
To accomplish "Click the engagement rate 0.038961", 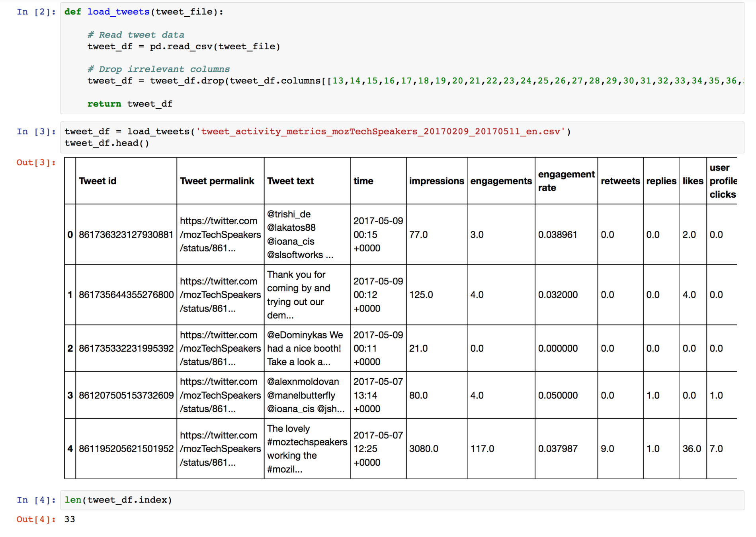I will pos(558,235).
